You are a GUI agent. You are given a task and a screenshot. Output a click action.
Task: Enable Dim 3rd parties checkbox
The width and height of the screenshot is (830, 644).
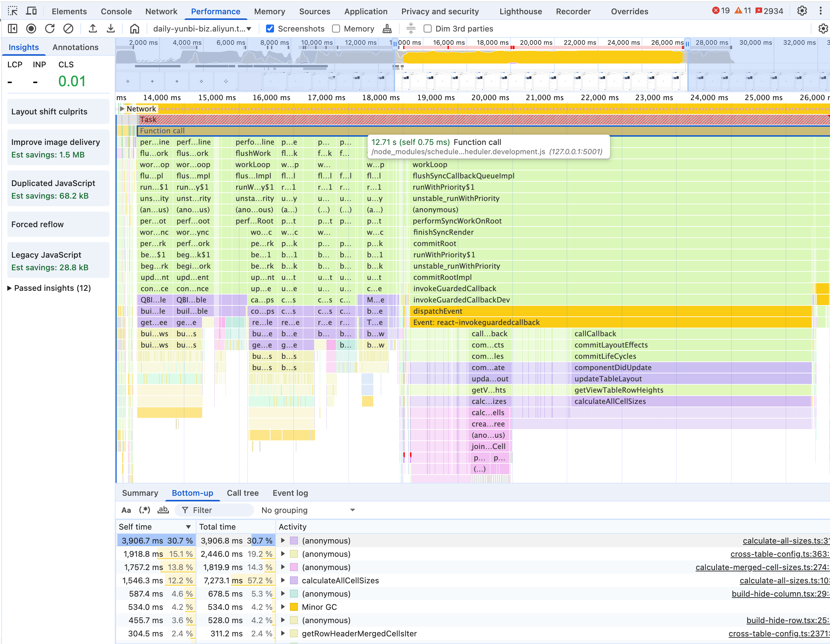click(428, 29)
